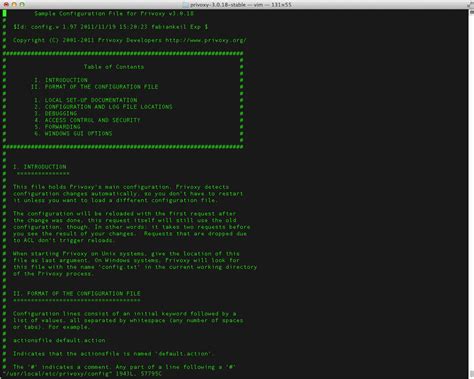Viewport: 474px width, 379px height.
Task: Click the /usr/local/etc/privoxy/config status line
Action: 82,374
